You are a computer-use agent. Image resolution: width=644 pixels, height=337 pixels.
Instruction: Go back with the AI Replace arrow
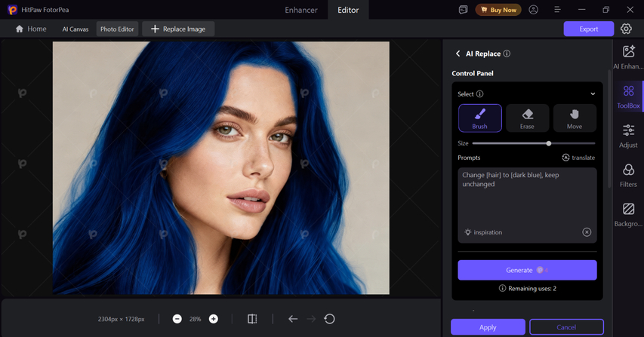458,54
